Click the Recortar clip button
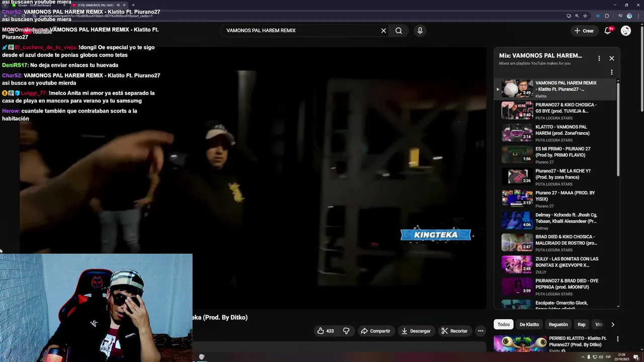Image resolution: width=644 pixels, height=362 pixels. (454, 331)
